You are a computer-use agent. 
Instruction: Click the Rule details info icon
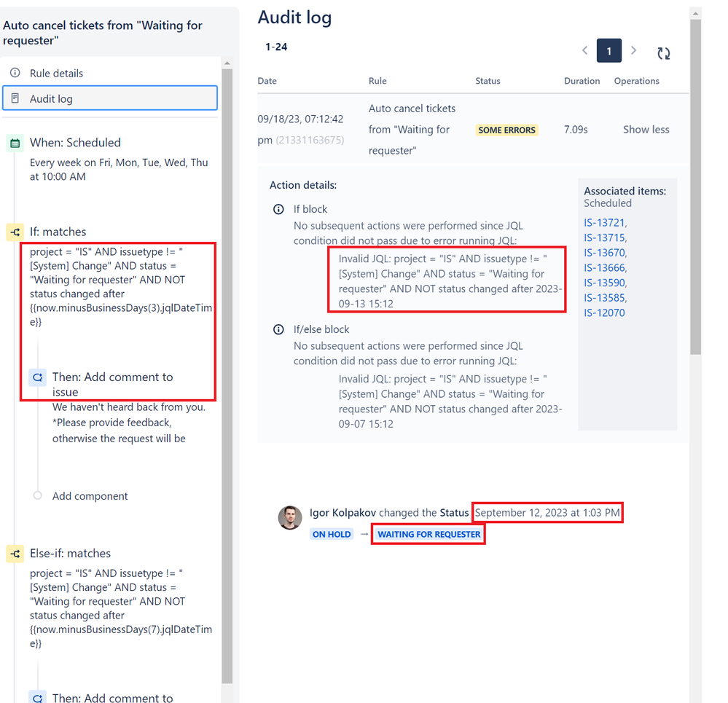click(x=15, y=73)
